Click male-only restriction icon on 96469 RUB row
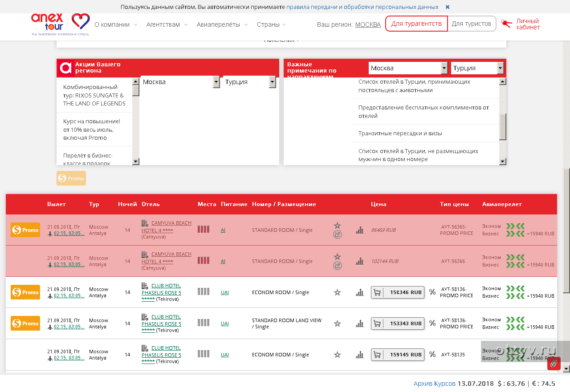Image resolution: width=570 pixels, height=392 pixels. pyautogui.click(x=338, y=234)
